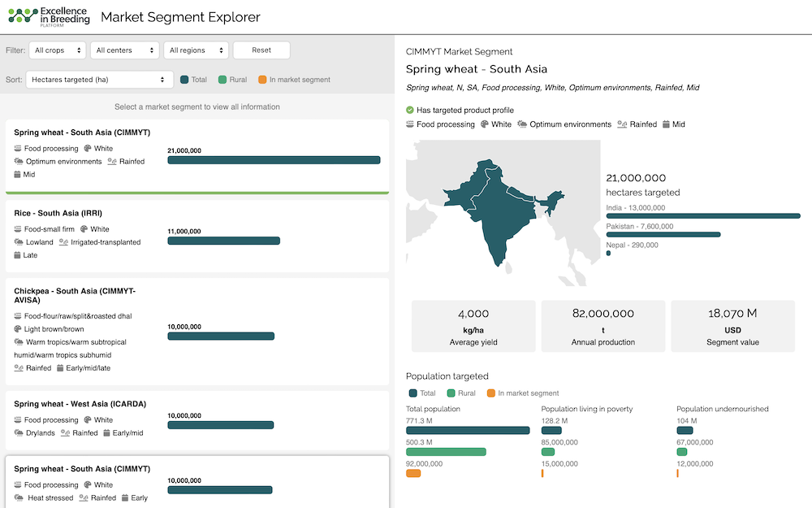The height and width of the screenshot is (508, 812).
Task: Click the Optimum environments icon in the detail panel
Action: coord(522,124)
